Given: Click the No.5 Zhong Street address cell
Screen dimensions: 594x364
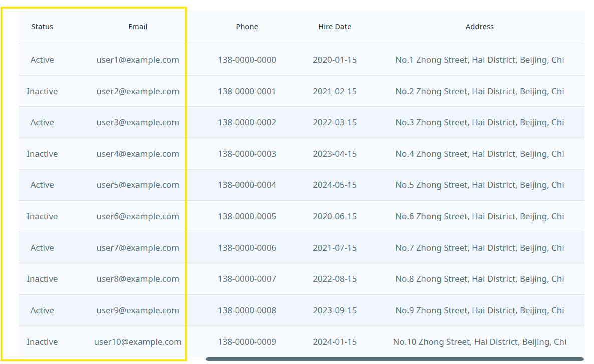Looking at the screenshot, I should (480, 185).
